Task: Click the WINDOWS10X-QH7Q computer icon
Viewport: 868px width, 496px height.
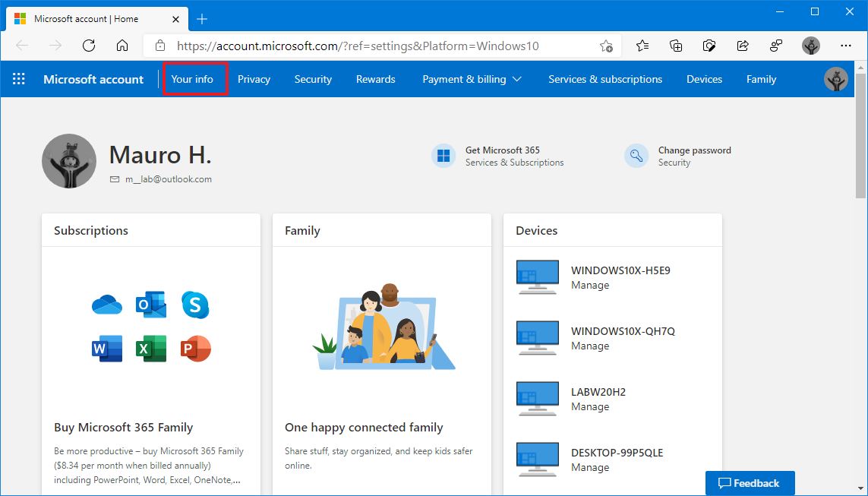Action: 537,338
